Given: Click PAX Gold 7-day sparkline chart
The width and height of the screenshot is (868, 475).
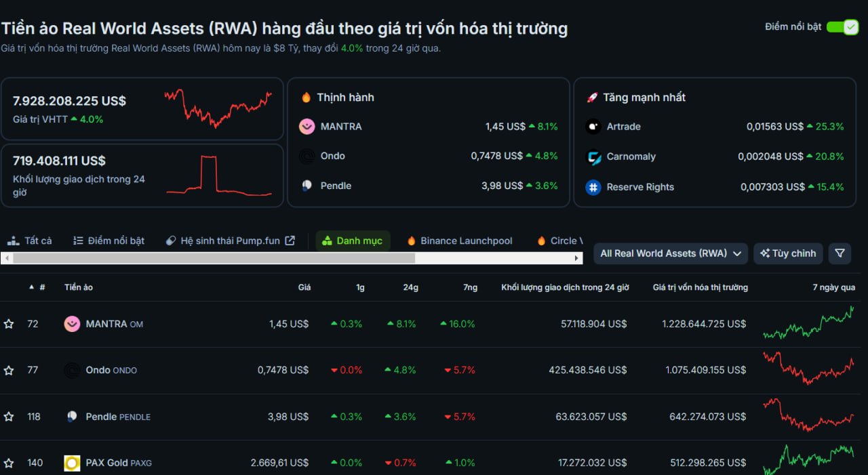Looking at the screenshot, I should pos(808,459).
